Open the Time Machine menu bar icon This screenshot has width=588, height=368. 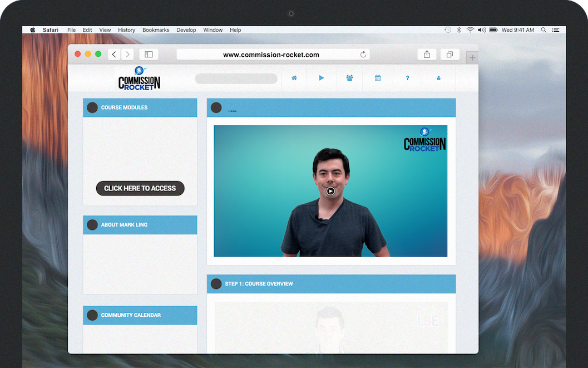pos(448,30)
